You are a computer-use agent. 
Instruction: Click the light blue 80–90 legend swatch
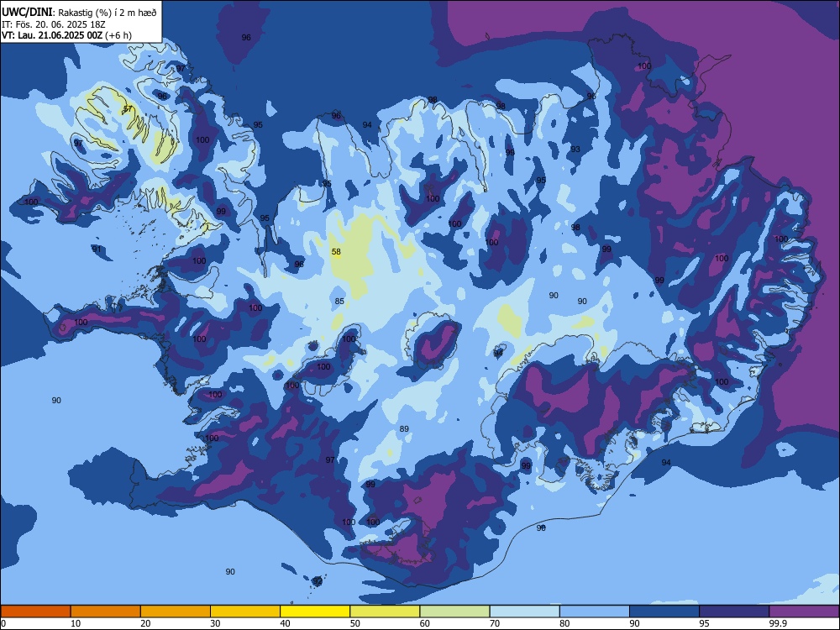click(x=595, y=612)
